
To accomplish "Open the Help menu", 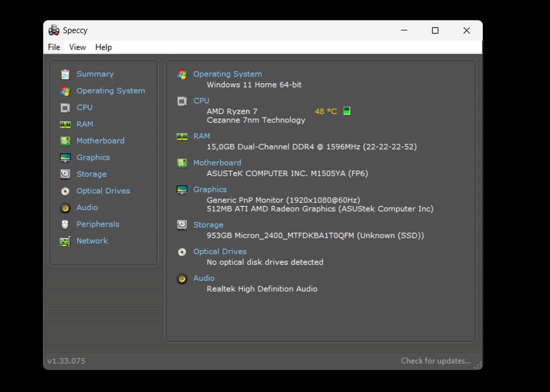I will (103, 47).
